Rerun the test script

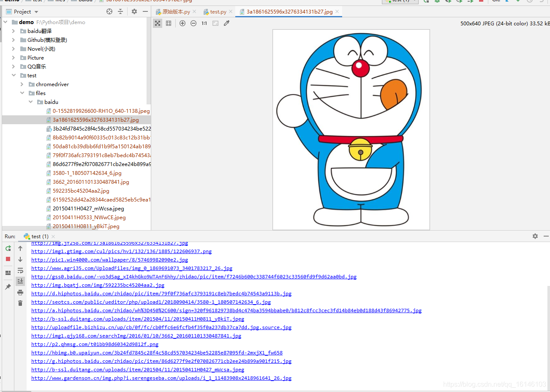pyautogui.click(x=8, y=248)
